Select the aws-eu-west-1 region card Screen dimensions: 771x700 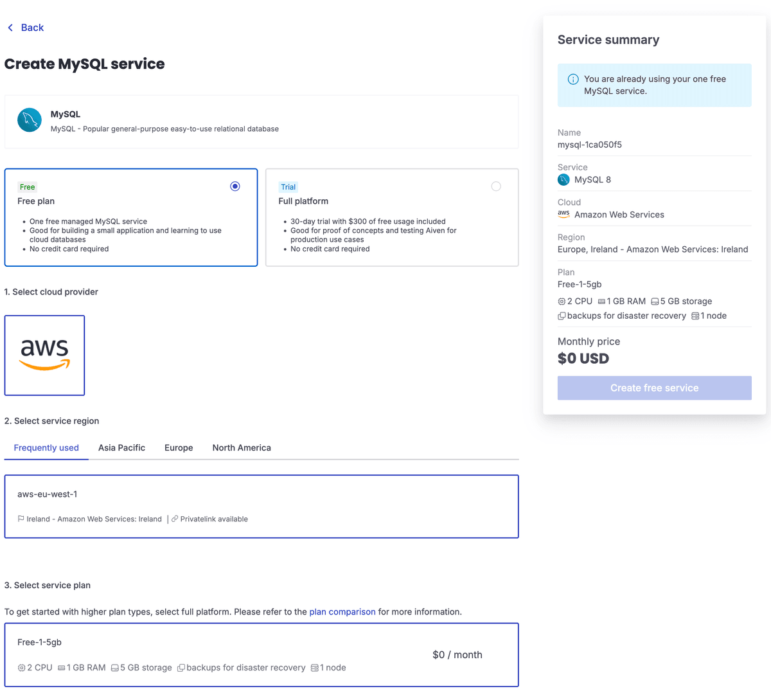pyautogui.click(x=261, y=506)
